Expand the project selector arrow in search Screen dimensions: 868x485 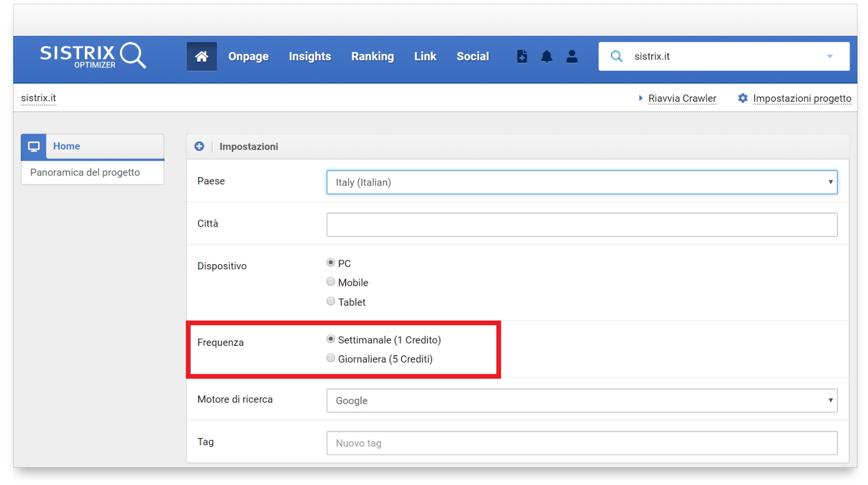pos(829,56)
